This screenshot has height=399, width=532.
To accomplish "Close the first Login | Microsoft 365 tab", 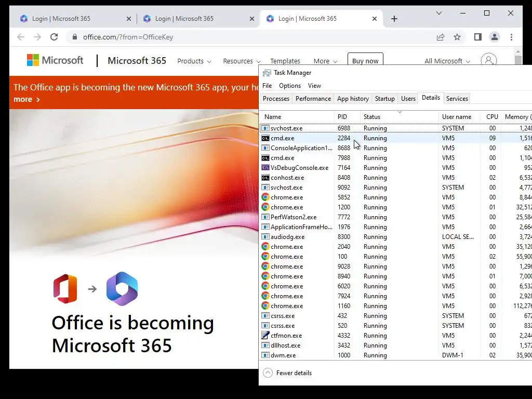I will coord(129,19).
